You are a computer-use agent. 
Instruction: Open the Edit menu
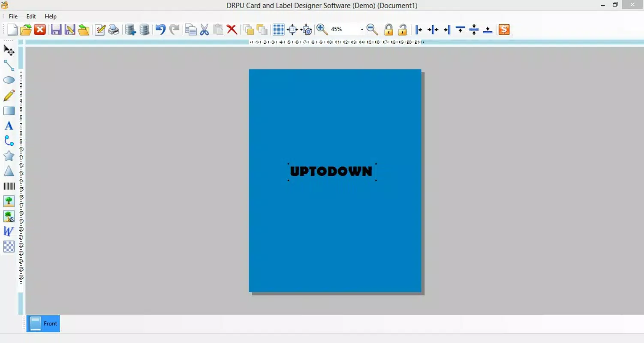tap(31, 16)
